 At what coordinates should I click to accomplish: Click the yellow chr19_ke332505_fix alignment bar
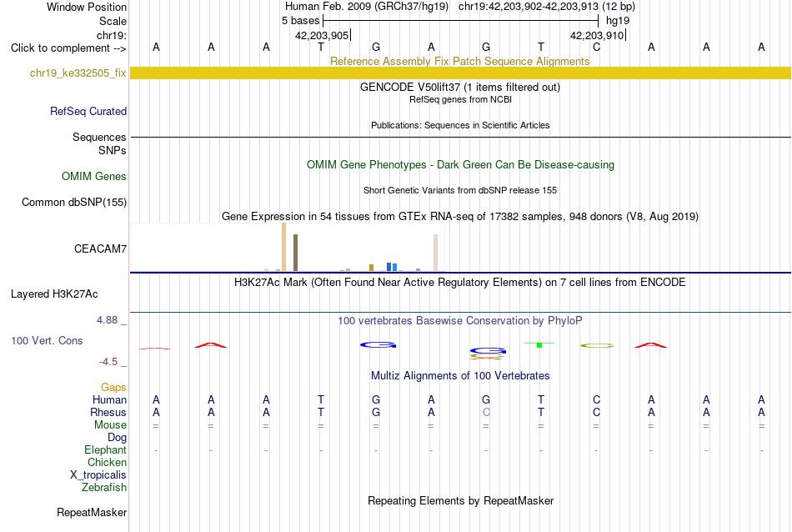(x=460, y=73)
